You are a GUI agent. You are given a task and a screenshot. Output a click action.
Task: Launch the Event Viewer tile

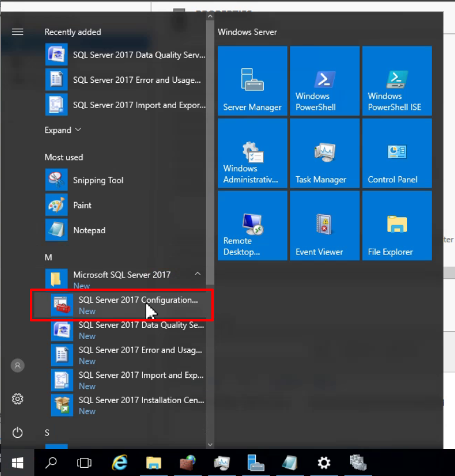pyautogui.click(x=325, y=226)
